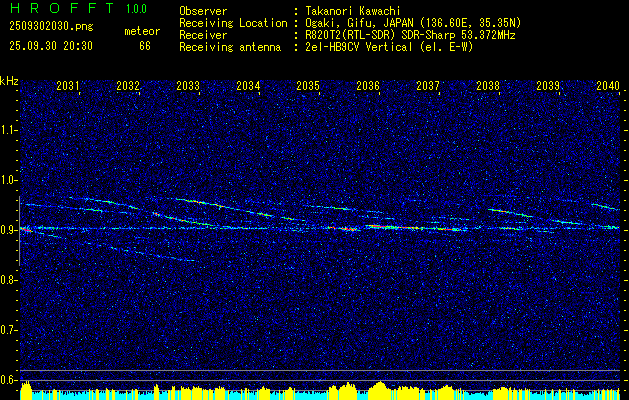Click the R820T2(RTL-SDR) SDR-Sharp 53.372MHz text
Screen dimensions: 629x400
tap(410, 35)
